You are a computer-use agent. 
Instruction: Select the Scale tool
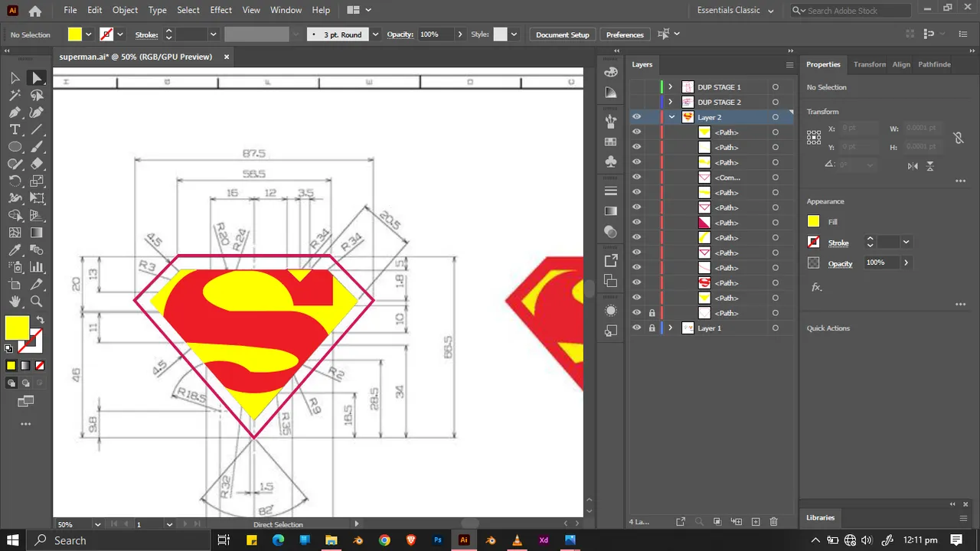pos(37,181)
